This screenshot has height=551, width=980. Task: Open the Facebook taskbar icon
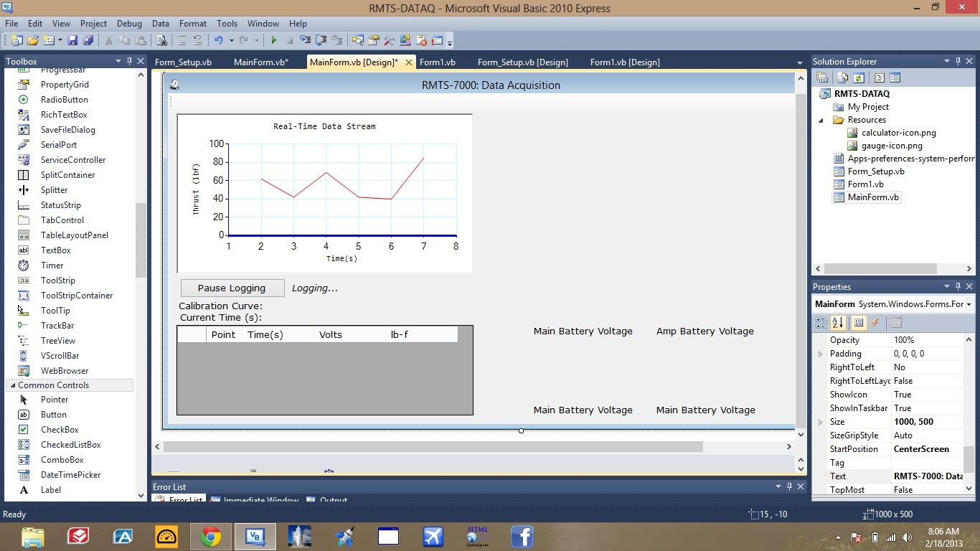pos(522,536)
